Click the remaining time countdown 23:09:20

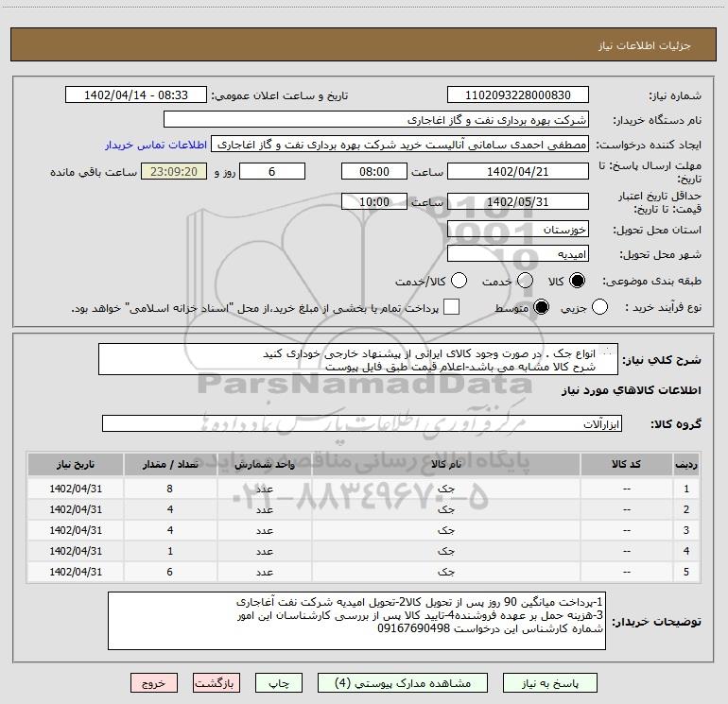pyautogui.click(x=174, y=171)
